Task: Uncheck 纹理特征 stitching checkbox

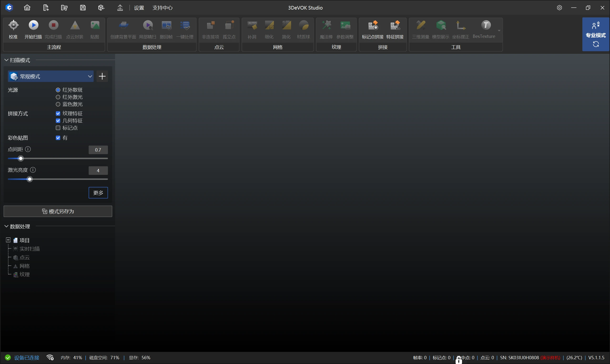Action: (x=58, y=114)
